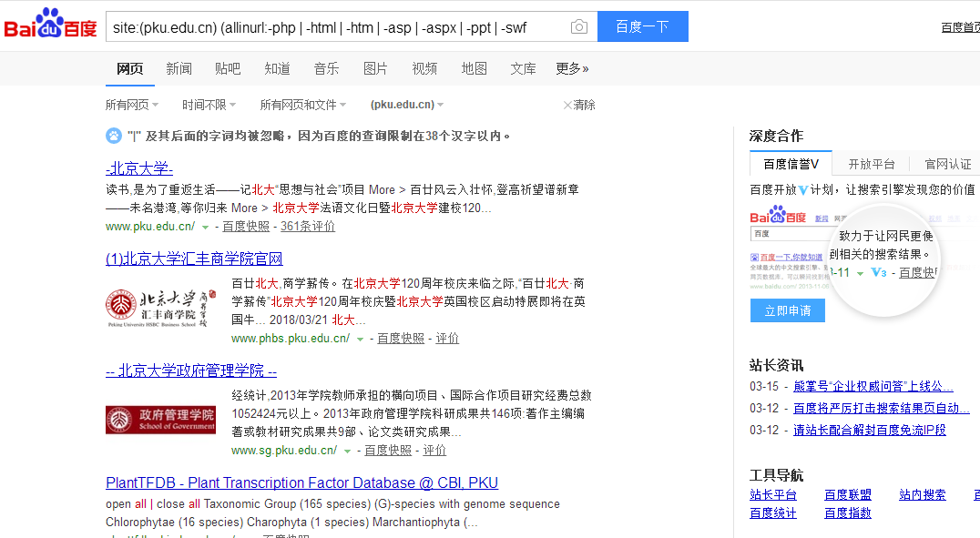This screenshot has width=980, height=538.
Task: Open the 站内搜索 tool link
Action: click(x=923, y=495)
